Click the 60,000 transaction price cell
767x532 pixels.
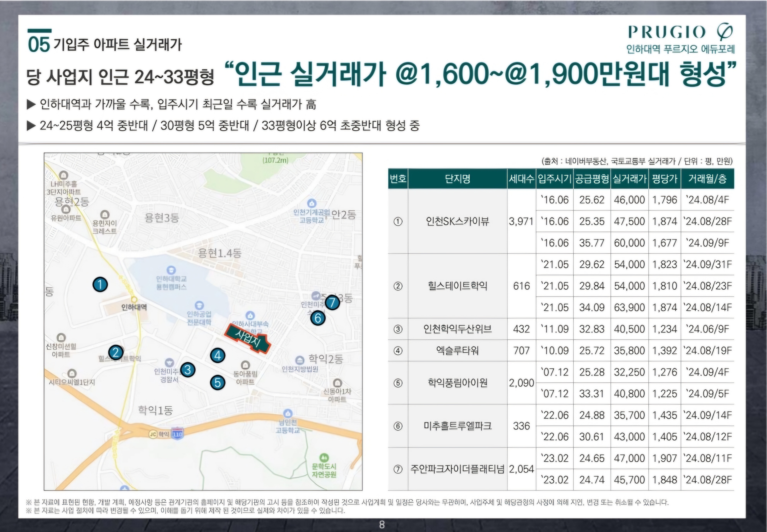point(630,243)
